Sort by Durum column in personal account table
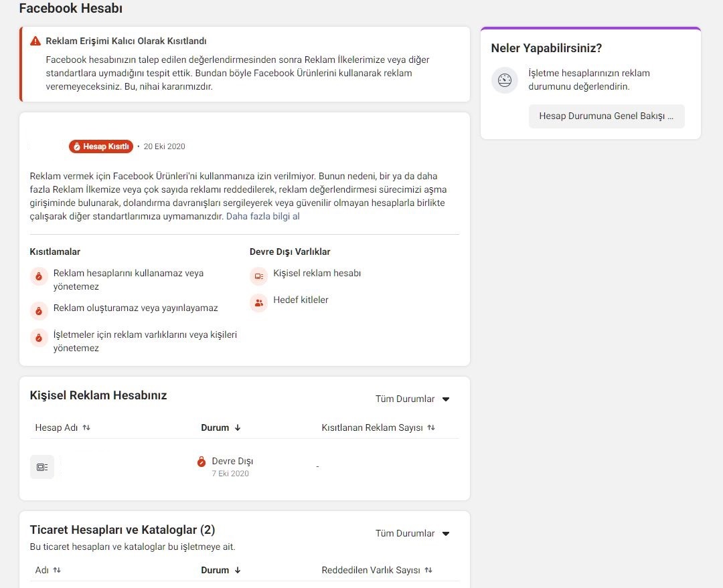 coord(221,427)
